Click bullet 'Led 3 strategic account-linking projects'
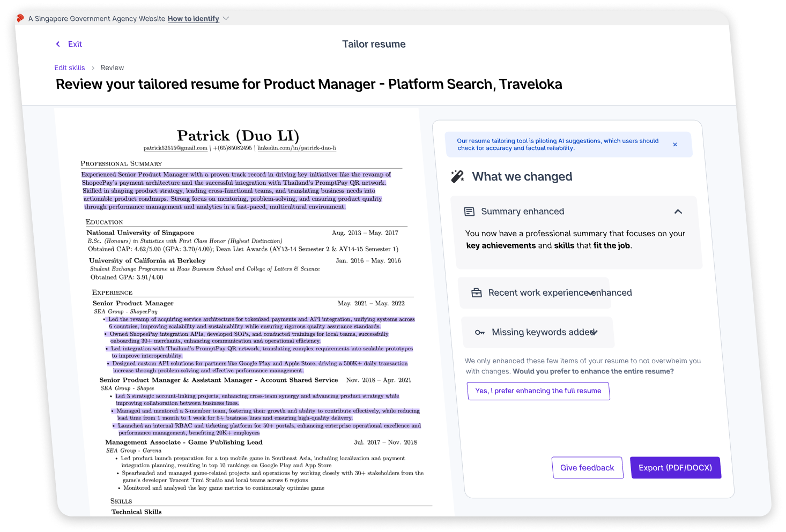Image resolution: width=786 pixels, height=532 pixels. click(x=255, y=400)
